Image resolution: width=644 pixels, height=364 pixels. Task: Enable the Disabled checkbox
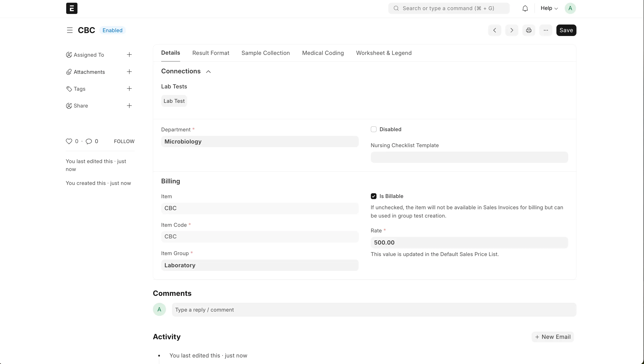tap(374, 129)
